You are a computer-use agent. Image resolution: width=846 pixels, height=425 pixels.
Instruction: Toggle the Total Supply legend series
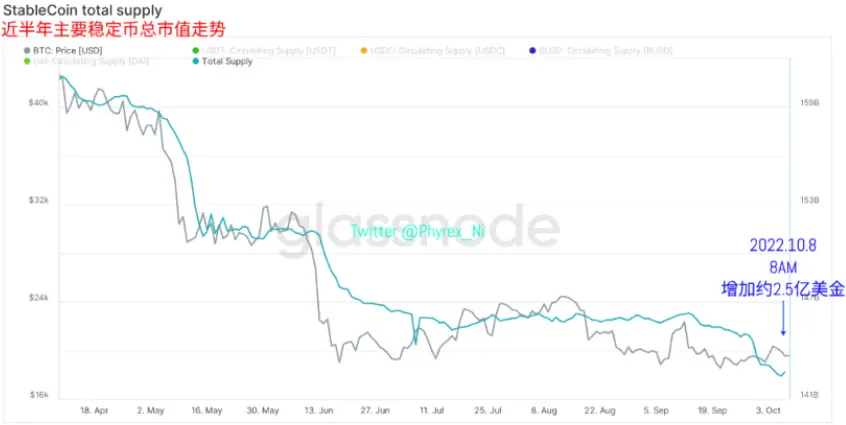click(222, 61)
